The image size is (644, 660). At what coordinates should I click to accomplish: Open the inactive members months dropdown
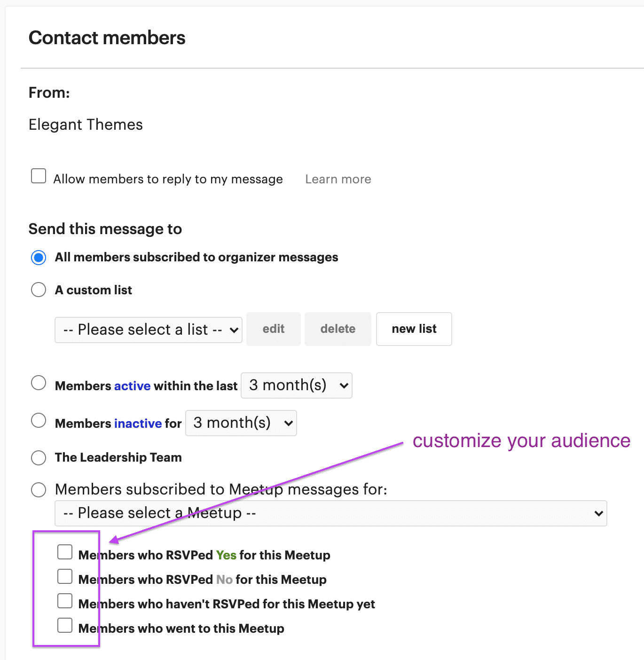point(241,423)
